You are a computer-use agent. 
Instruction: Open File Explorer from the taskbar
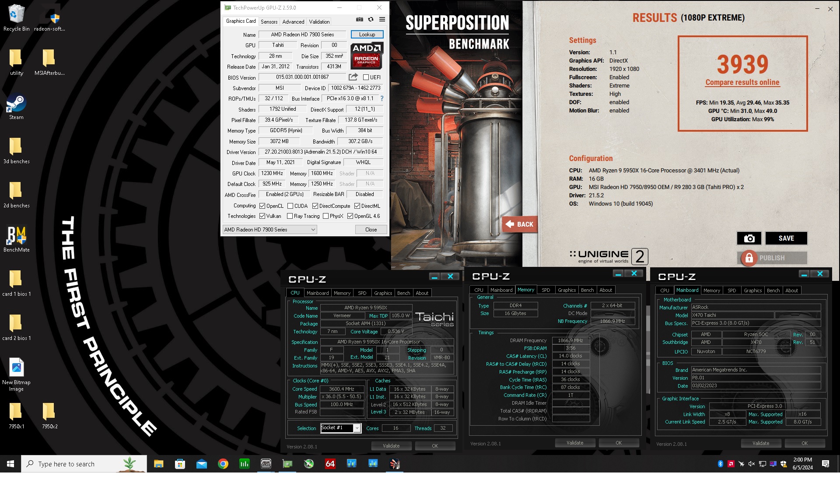pos(158,464)
